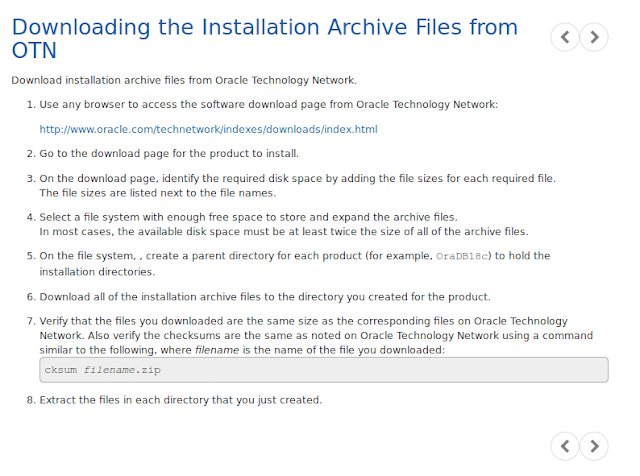Click the sentence starting with In most cases
Screen dimensions: 640x476
(x=283, y=231)
